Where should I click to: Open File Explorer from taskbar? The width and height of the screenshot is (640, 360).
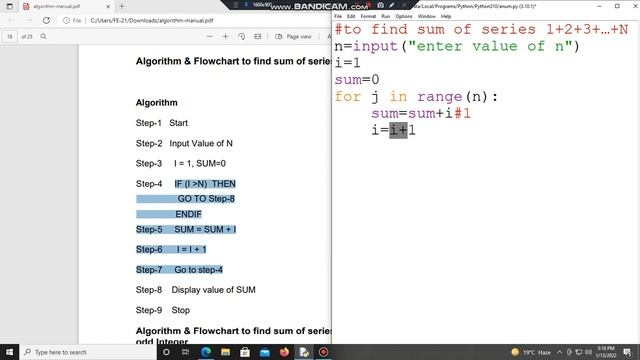click(225, 352)
